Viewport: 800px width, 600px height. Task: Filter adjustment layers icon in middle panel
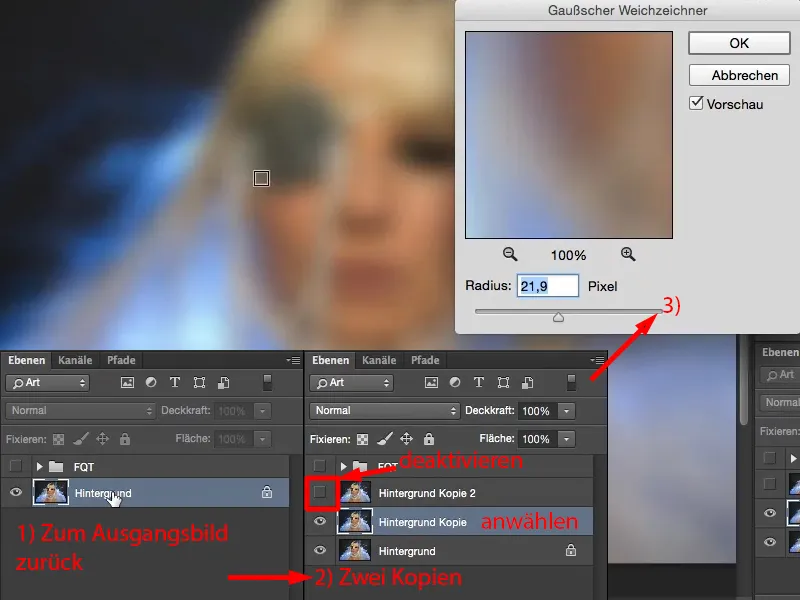coord(455,383)
